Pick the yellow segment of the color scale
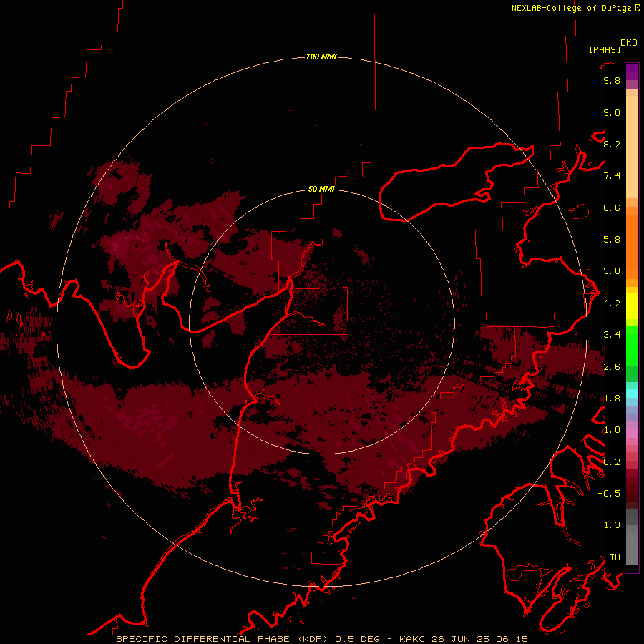The width and height of the screenshot is (644, 644). pyautogui.click(x=632, y=306)
